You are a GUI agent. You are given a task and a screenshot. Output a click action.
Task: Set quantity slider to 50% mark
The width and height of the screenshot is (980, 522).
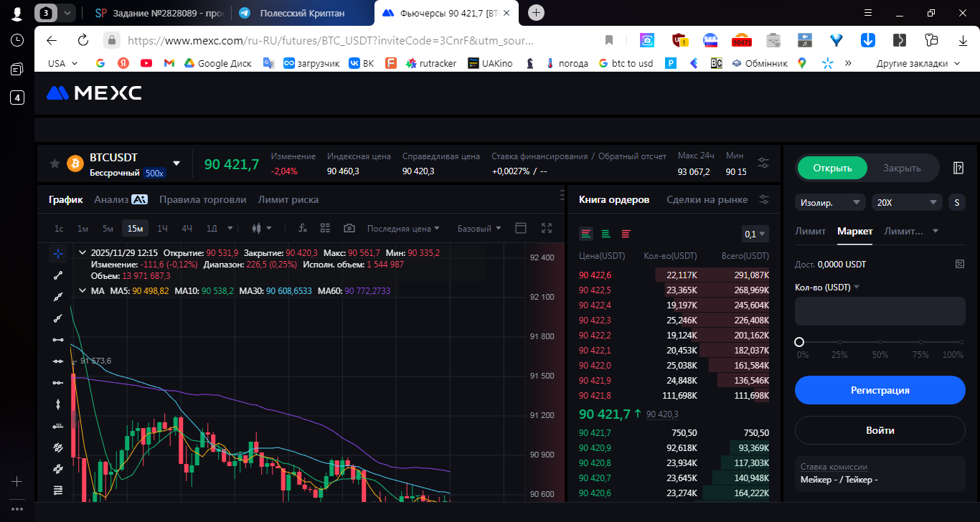[x=880, y=343]
